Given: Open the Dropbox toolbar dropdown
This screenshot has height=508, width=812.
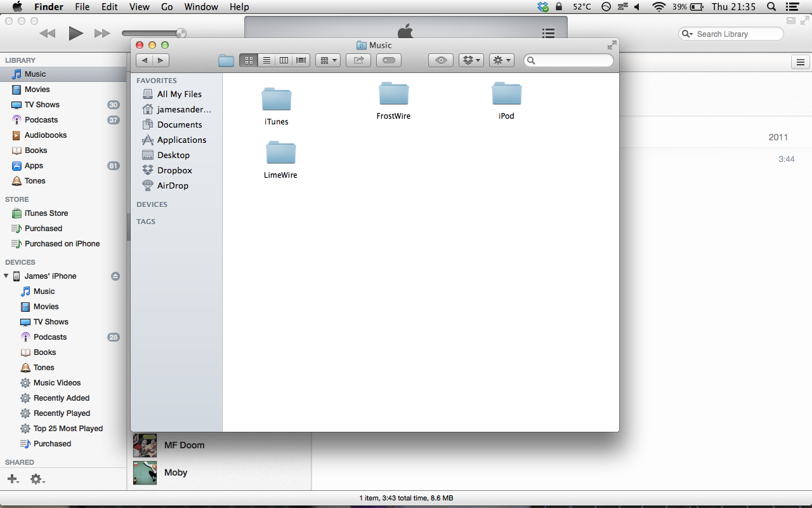Looking at the screenshot, I should [x=471, y=60].
